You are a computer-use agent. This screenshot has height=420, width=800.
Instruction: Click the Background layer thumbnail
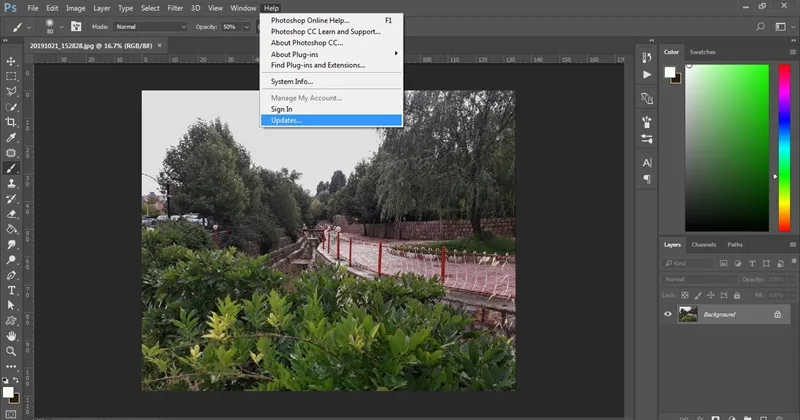pos(688,314)
